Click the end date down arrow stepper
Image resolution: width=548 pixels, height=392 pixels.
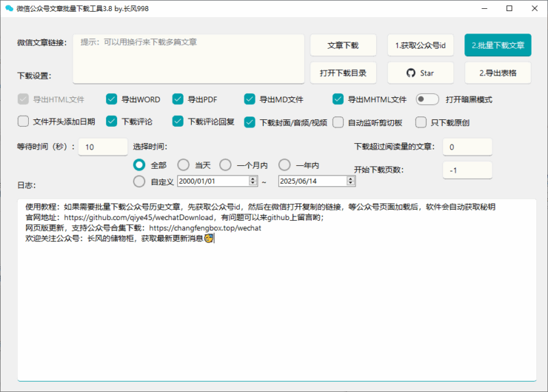pos(351,183)
